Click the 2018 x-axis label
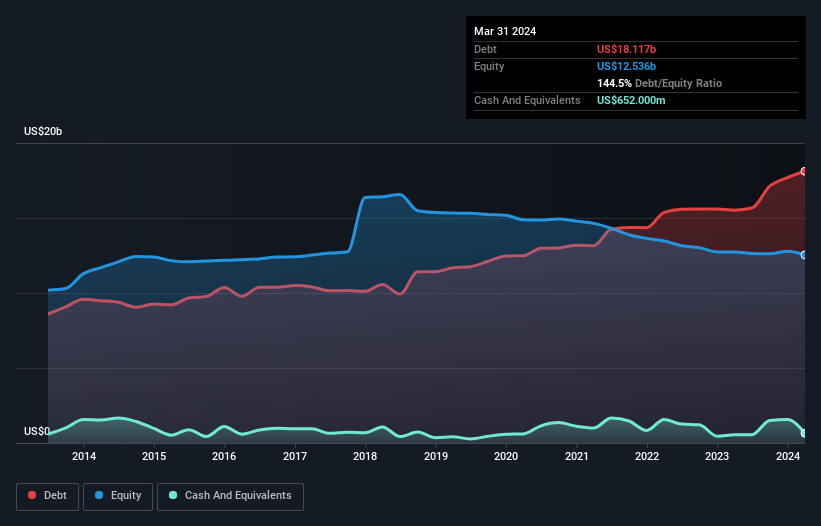Viewport: 821px width, 526px height. click(365, 456)
